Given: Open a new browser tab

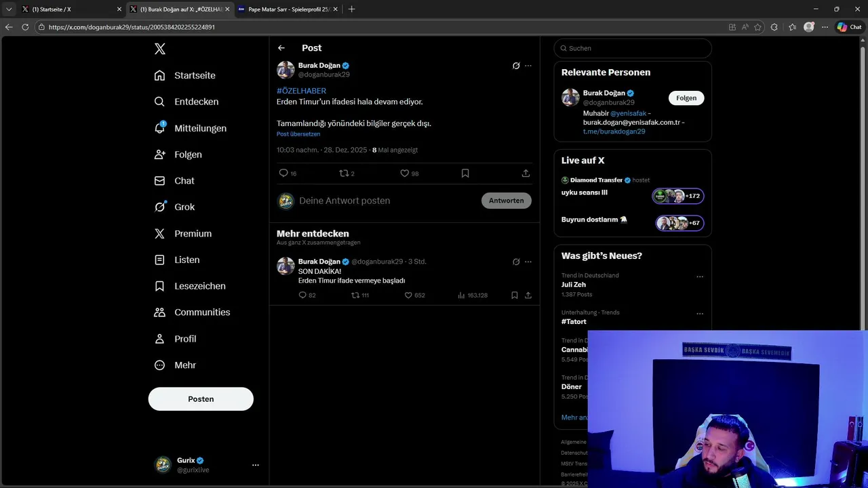Looking at the screenshot, I should point(351,9).
